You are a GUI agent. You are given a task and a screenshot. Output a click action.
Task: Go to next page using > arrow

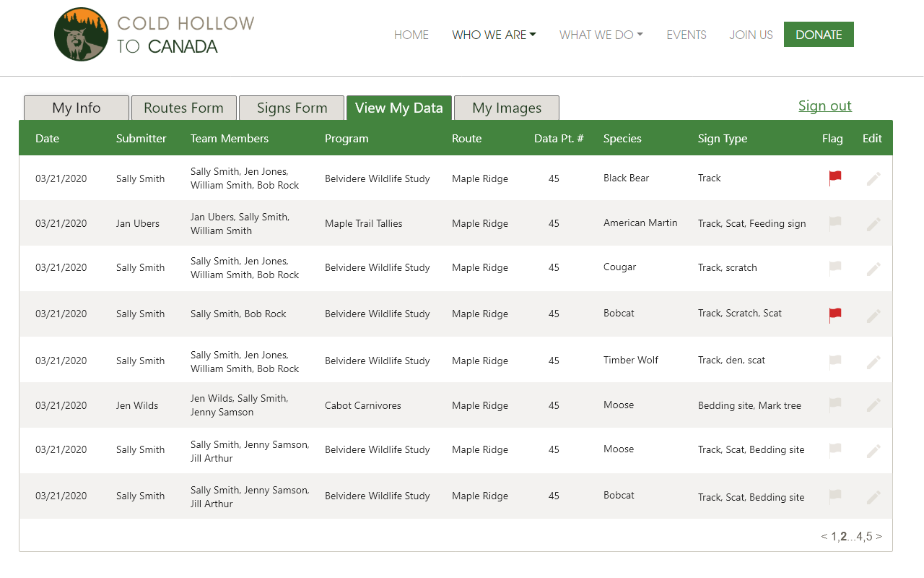tap(879, 536)
